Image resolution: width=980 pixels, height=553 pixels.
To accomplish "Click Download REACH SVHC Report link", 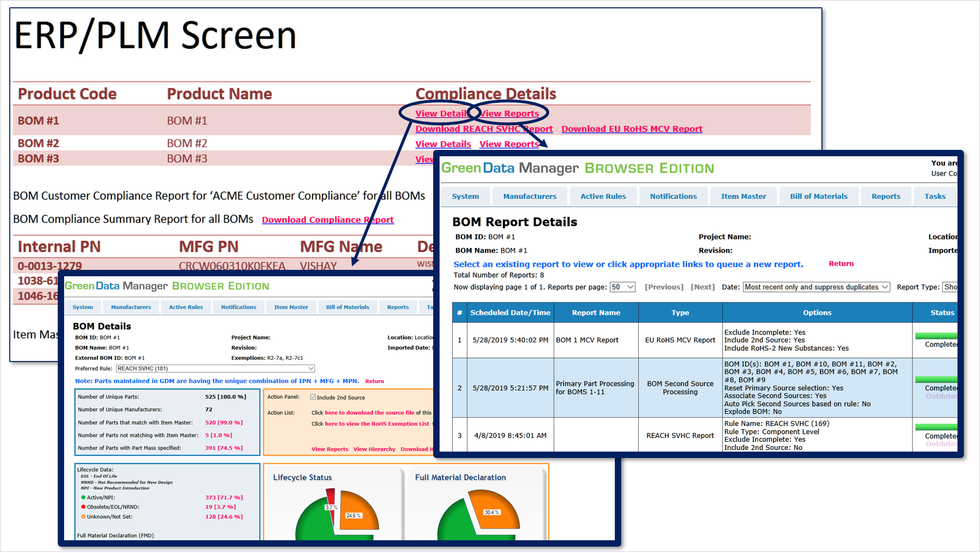I will pos(484,129).
